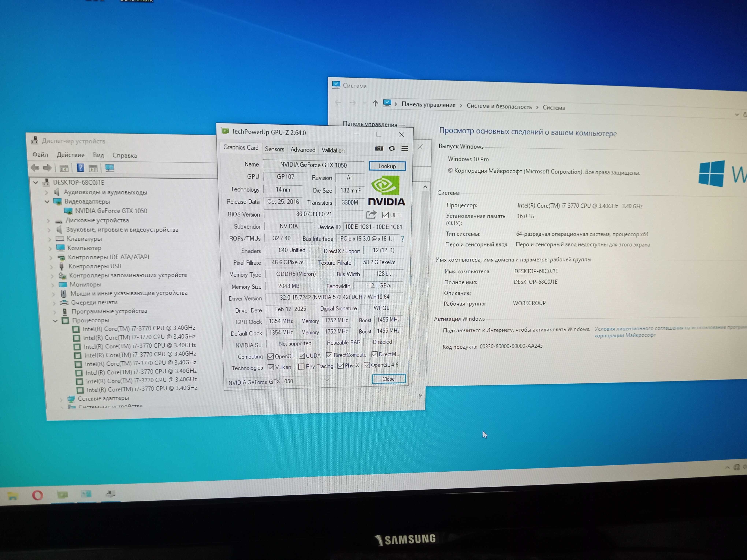This screenshot has width=747, height=560.
Task: Click the System window back arrow
Action: (338, 102)
